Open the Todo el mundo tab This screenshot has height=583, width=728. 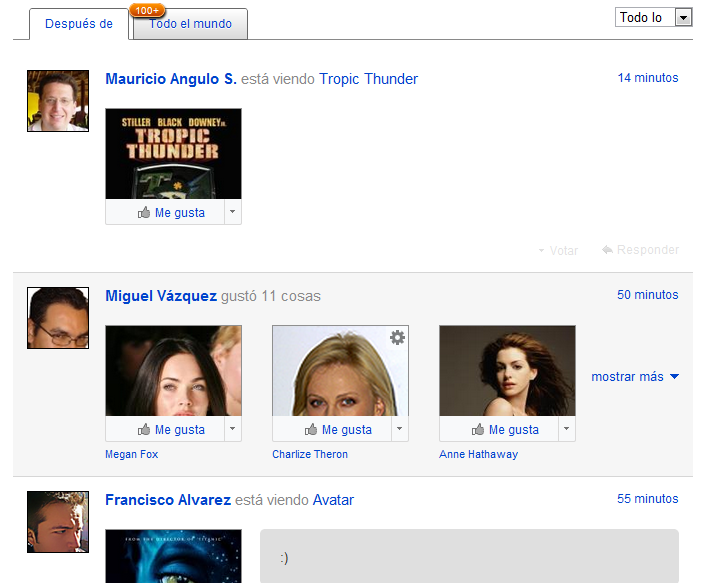tap(190, 24)
